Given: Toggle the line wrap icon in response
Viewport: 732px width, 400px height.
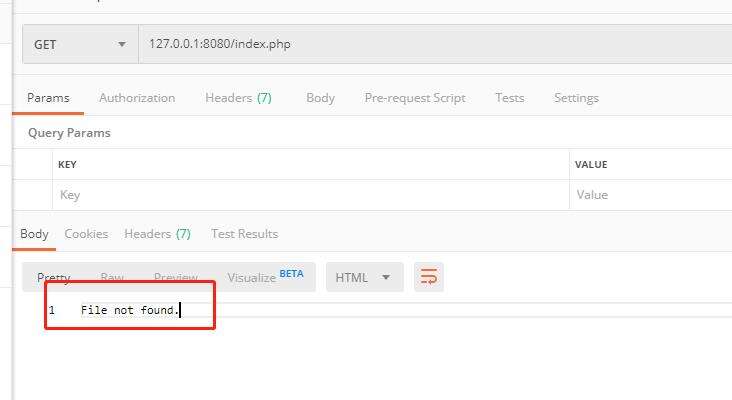Looking at the screenshot, I should tap(429, 277).
